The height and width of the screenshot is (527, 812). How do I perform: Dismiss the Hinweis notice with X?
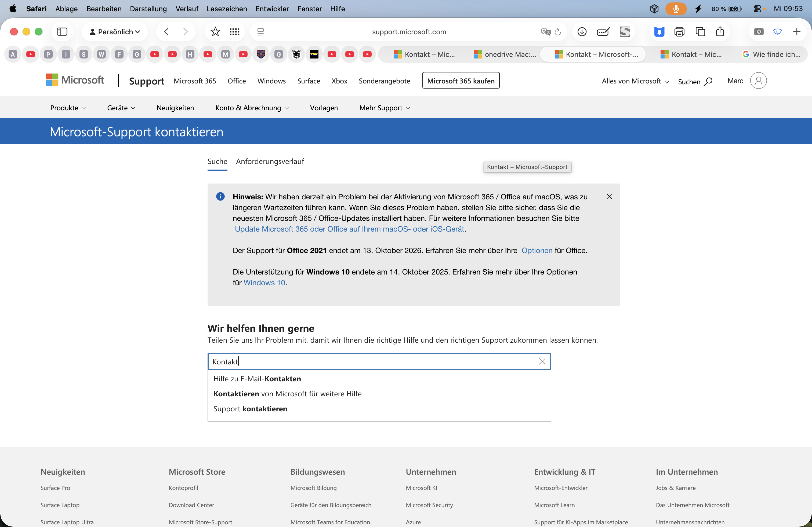coord(609,196)
